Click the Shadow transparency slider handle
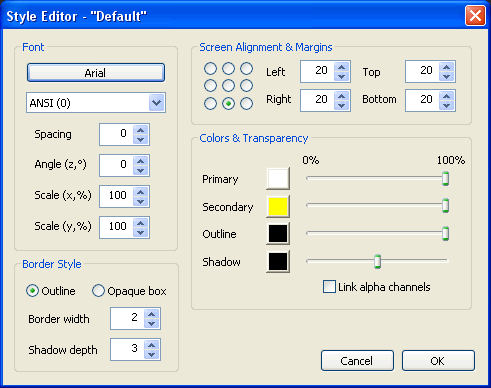 pos(377,261)
